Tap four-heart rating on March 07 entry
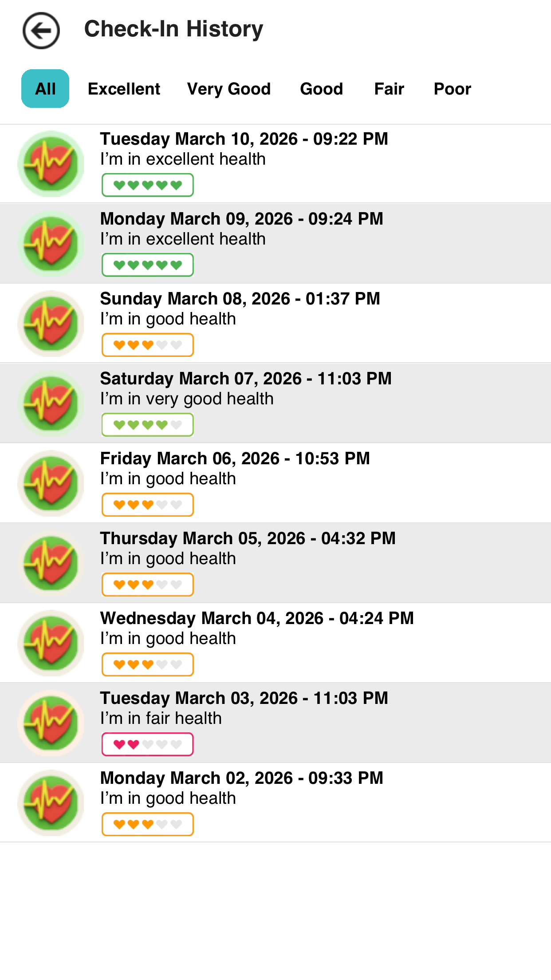The image size is (551, 980). pos(148,425)
